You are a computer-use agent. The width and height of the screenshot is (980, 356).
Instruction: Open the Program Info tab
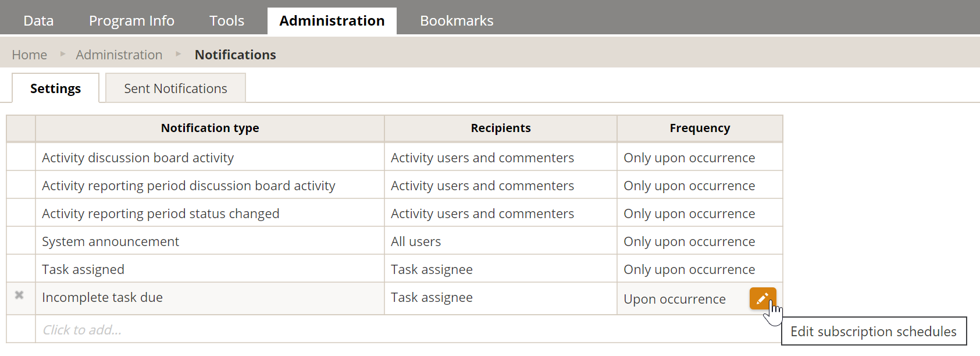(131, 21)
